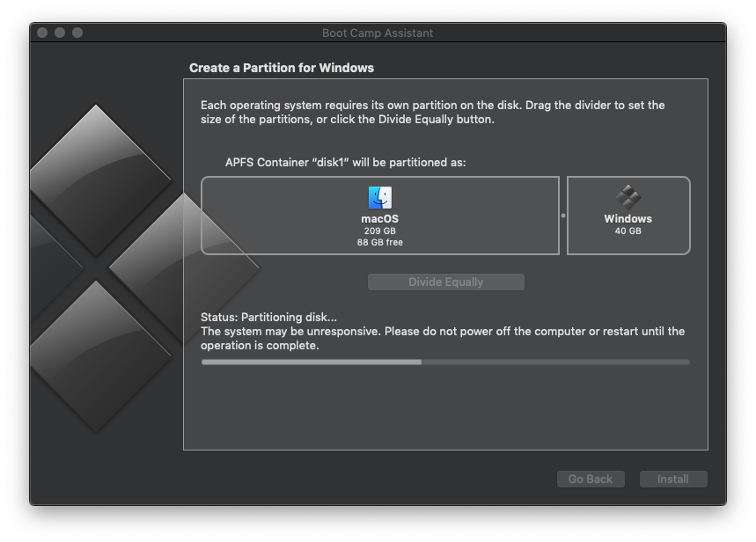Zoom the Boot Camp Assistant window
Screen dimensions: 756x542
tap(77, 33)
